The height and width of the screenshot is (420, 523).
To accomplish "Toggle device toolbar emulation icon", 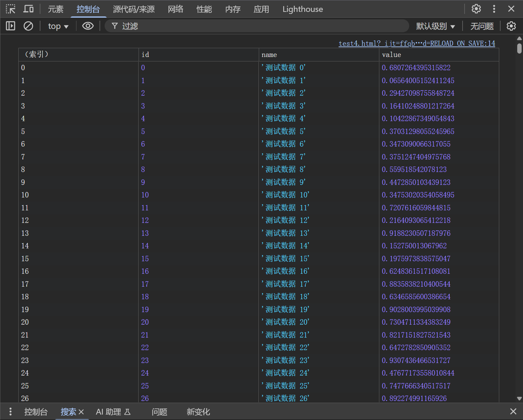I will pyautogui.click(x=29, y=9).
